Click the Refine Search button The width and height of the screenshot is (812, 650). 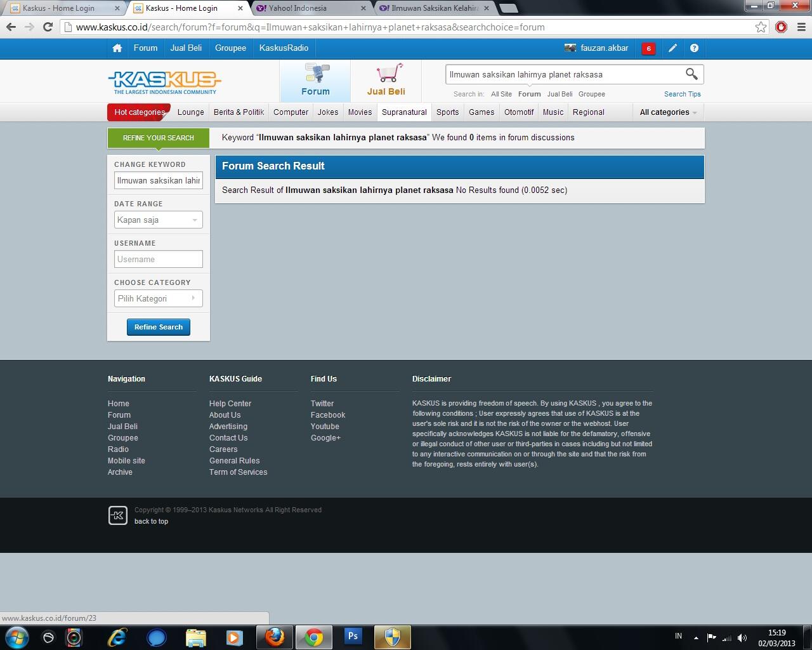coord(159,327)
